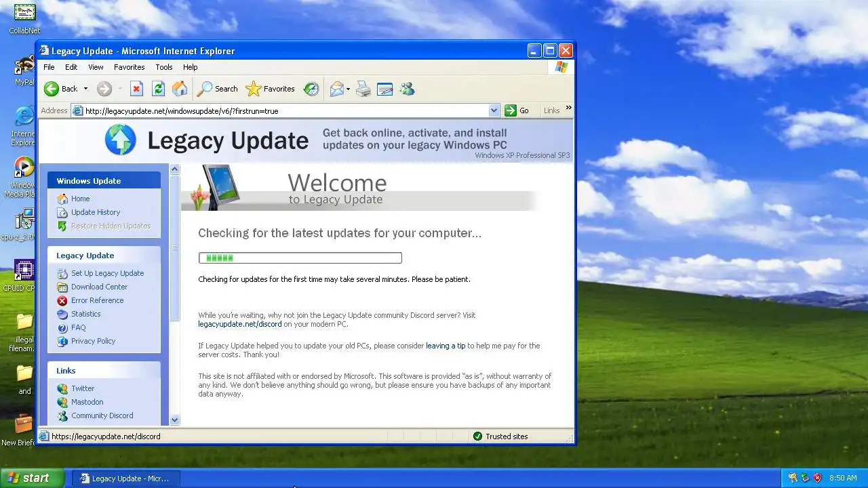Click the URL address input field
Image resolution: width=868 pixels, height=488 pixels.
285,110
